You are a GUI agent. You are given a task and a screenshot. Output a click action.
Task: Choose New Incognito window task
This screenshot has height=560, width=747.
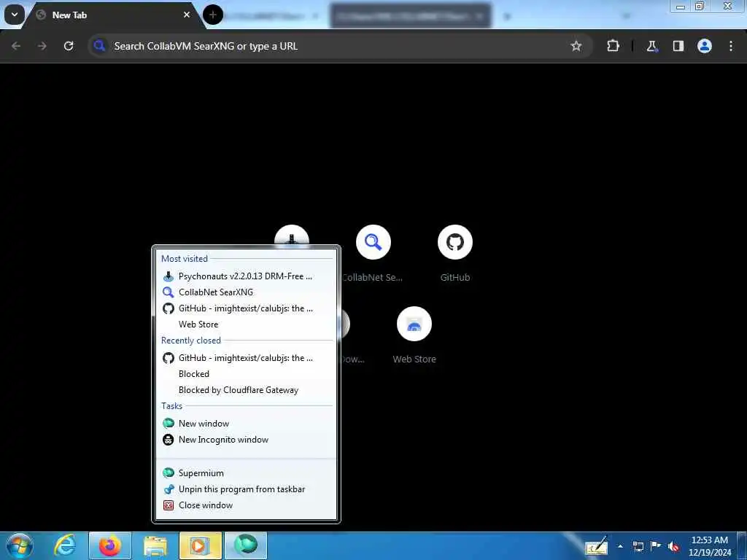pos(246,440)
